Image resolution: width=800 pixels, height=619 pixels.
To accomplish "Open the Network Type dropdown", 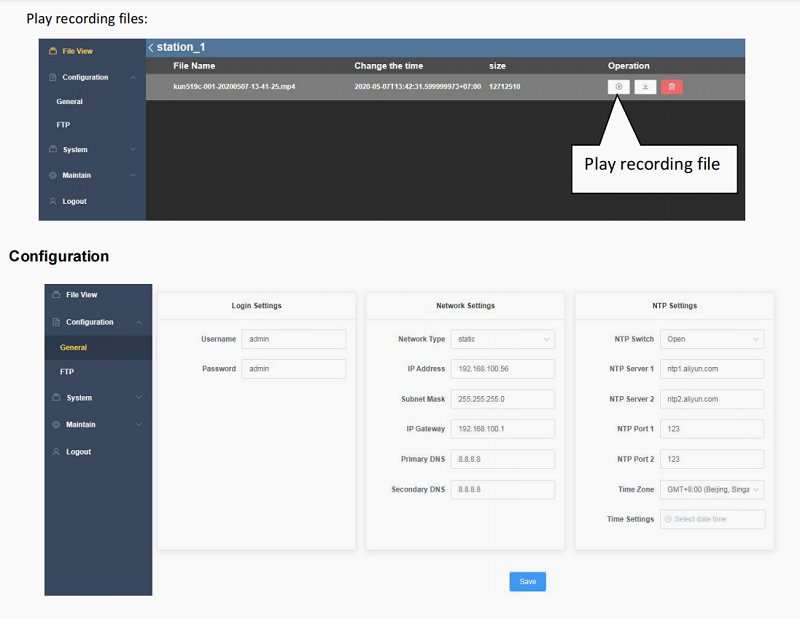I will tap(502, 339).
